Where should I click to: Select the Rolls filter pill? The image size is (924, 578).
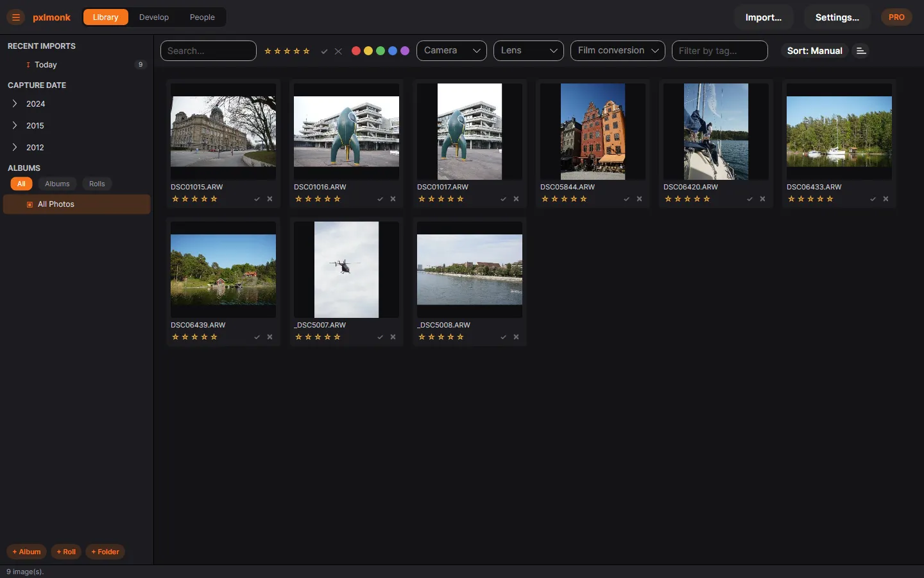[x=97, y=184]
